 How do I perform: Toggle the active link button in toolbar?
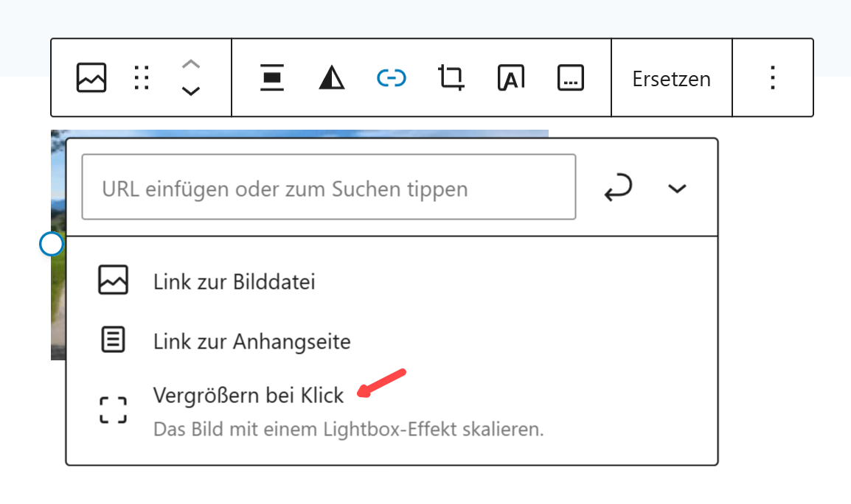point(392,78)
